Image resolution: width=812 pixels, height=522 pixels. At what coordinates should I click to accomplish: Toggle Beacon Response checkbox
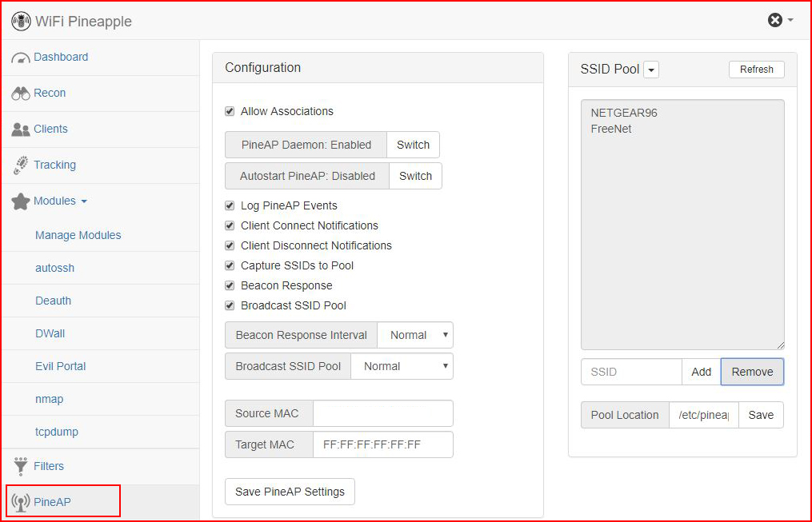point(230,285)
